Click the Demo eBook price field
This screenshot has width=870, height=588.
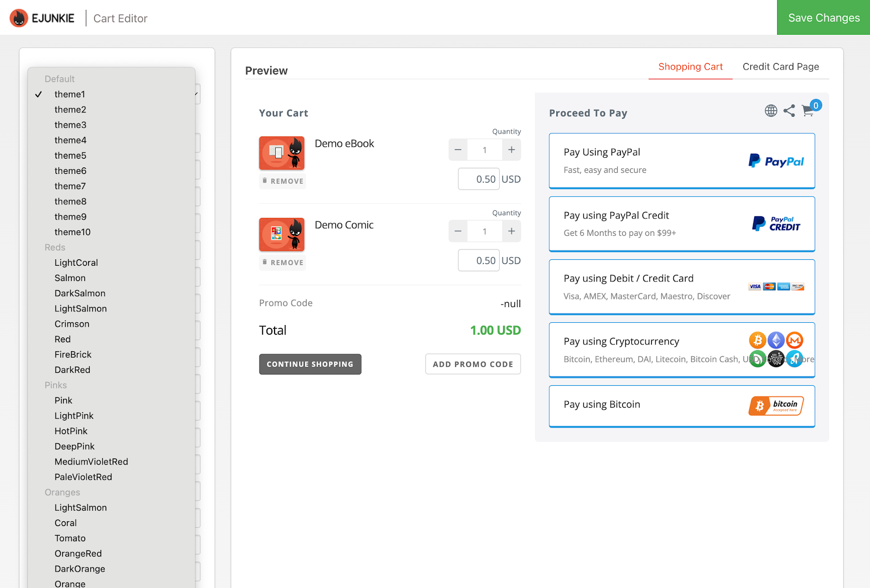point(478,179)
